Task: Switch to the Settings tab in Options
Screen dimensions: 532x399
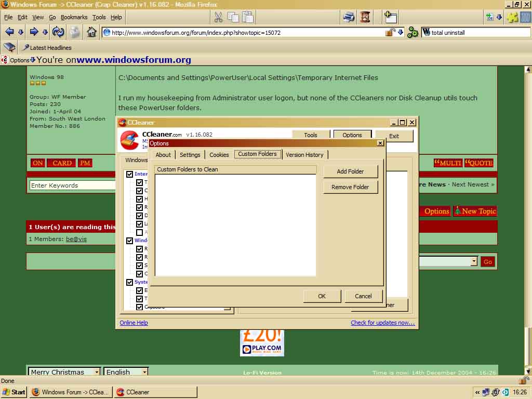Action: pos(190,155)
